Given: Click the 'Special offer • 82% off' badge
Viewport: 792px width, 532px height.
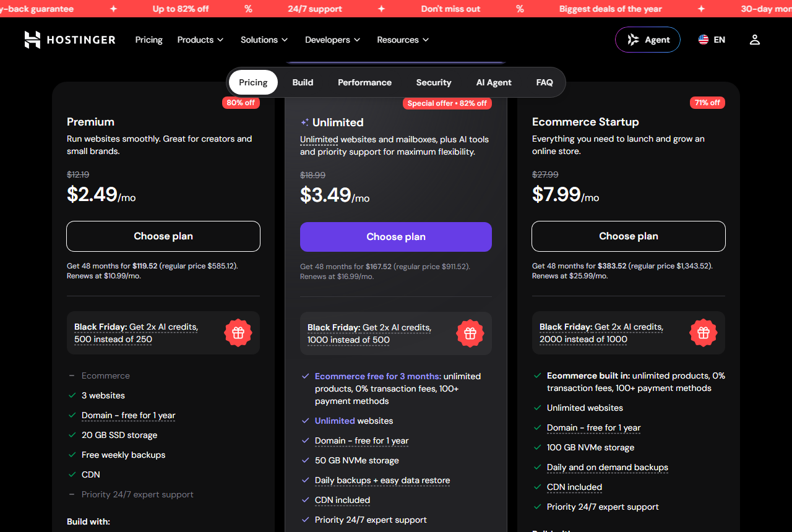Looking at the screenshot, I should [x=447, y=103].
